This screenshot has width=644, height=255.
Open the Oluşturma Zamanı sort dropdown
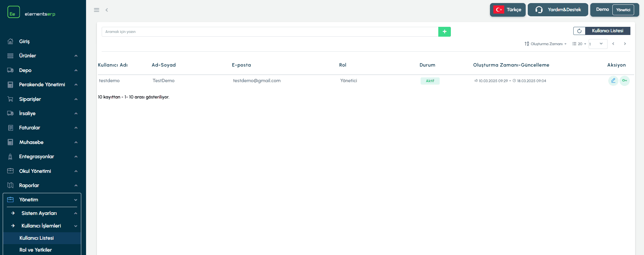(546, 44)
